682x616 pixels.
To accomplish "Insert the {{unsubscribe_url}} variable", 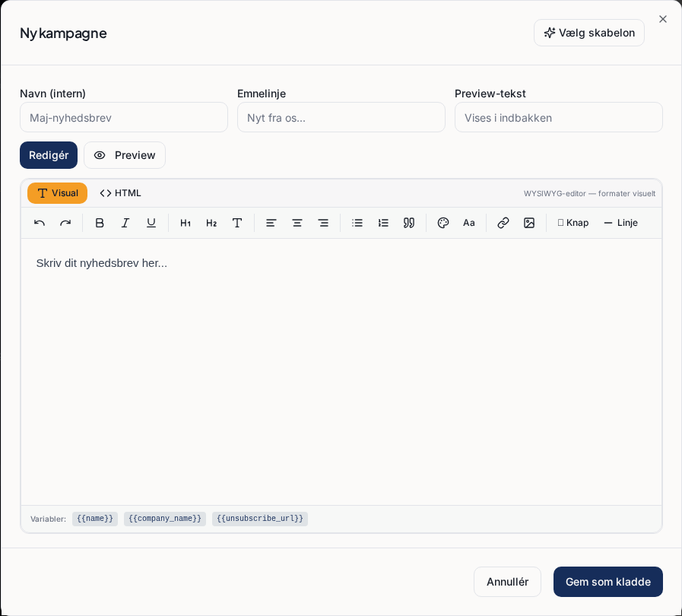I will pos(260,519).
